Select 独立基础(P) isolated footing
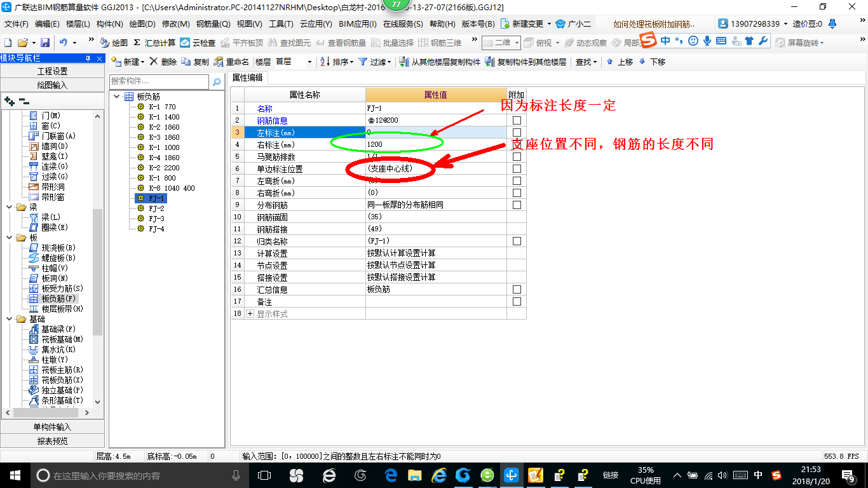This screenshot has height=488, width=868. (x=57, y=390)
